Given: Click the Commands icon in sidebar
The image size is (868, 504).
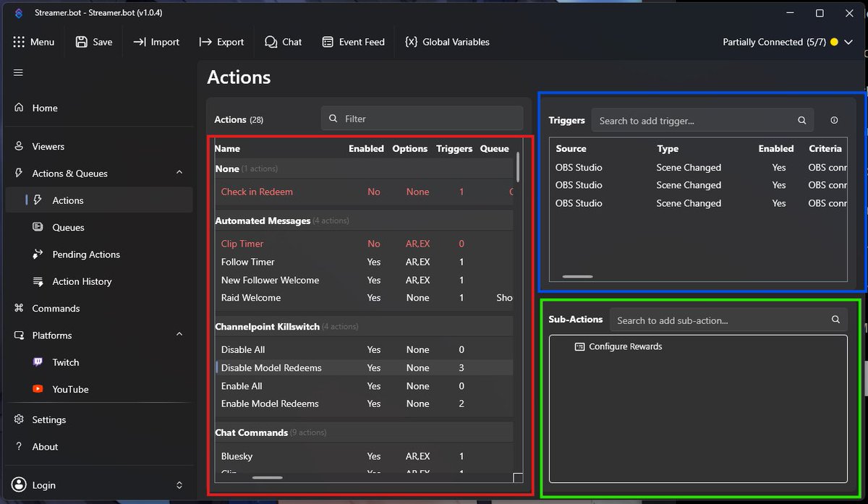Looking at the screenshot, I should point(19,308).
